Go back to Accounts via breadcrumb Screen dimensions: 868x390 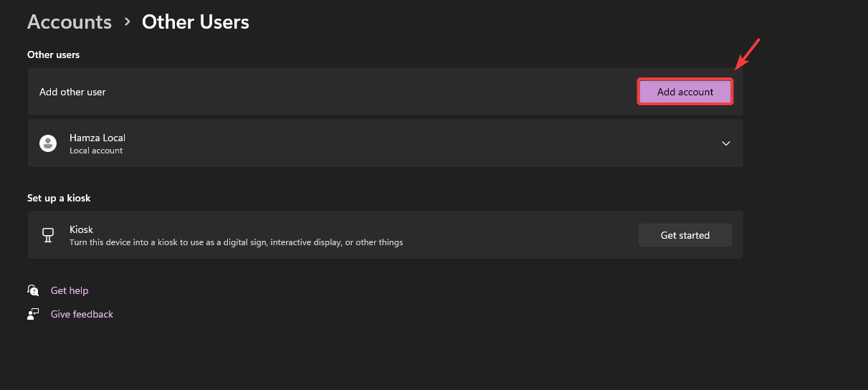[x=70, y=22]
